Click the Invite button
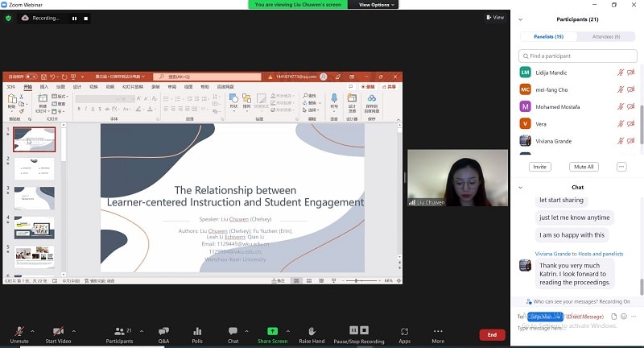This screenshot has width=644, height=348. point(539,167)
